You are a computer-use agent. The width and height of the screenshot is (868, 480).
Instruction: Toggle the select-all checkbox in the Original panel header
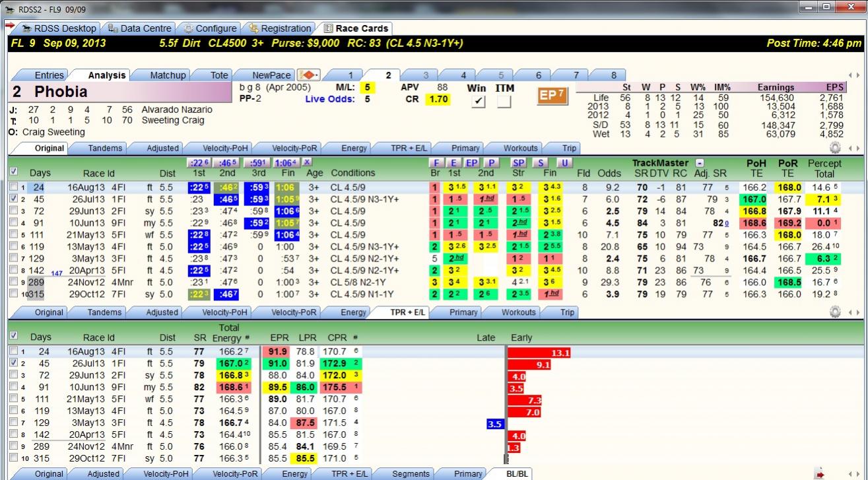click(14, 172)
